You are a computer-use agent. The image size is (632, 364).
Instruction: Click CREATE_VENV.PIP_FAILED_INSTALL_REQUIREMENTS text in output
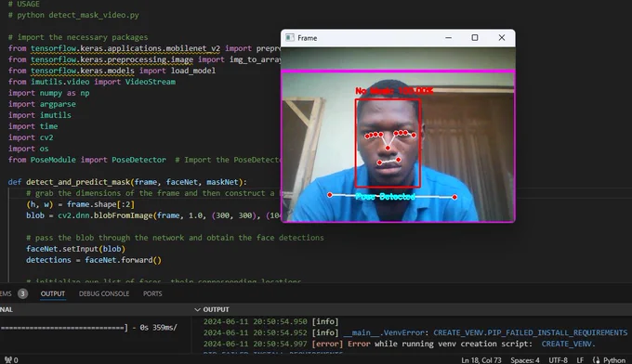530,332
